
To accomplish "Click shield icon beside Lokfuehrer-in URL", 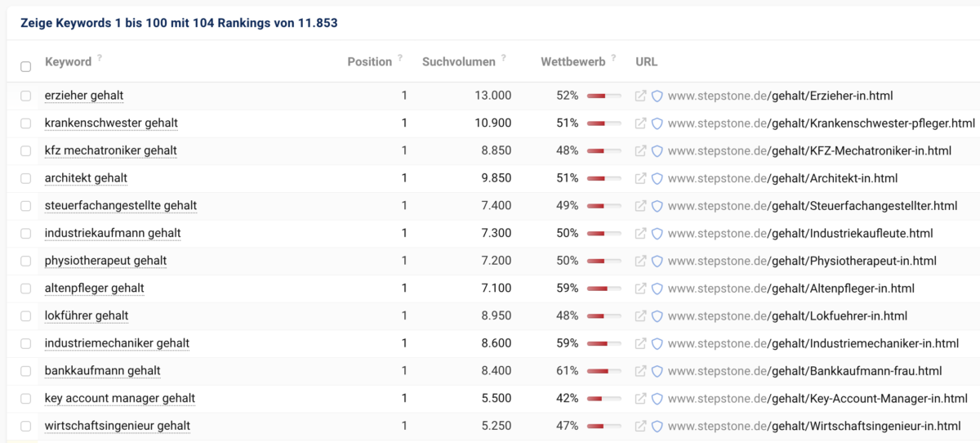I will point(657,316).
